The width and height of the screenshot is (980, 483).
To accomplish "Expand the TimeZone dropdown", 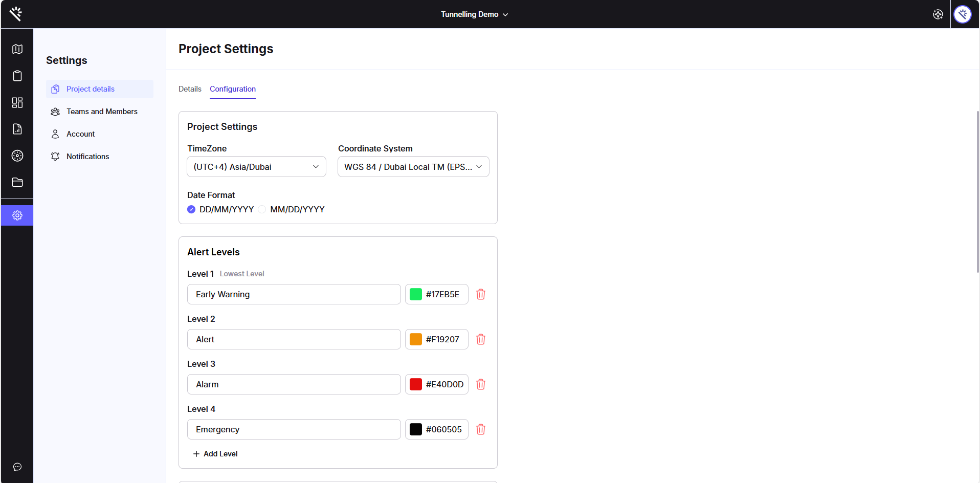I will [256, 167].
